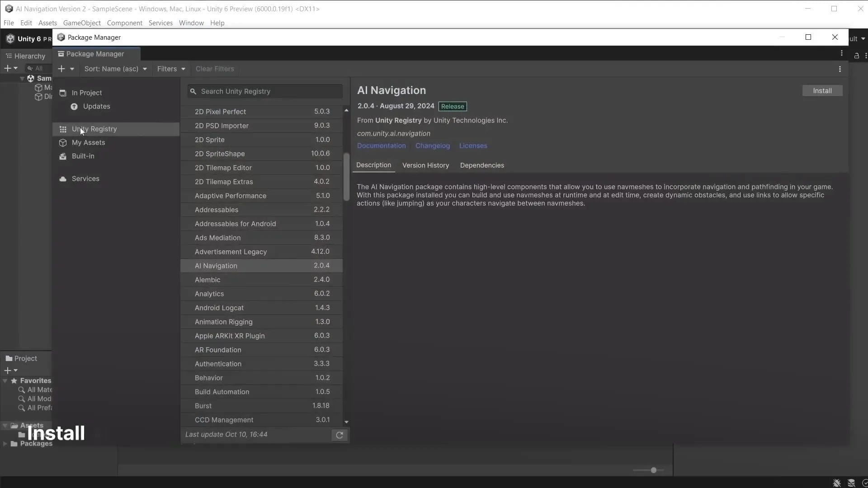Expand the Packages folder in Project panel
Image resolution: width=868 pixels, height=488 pixels.
click(x=6, y=443)
